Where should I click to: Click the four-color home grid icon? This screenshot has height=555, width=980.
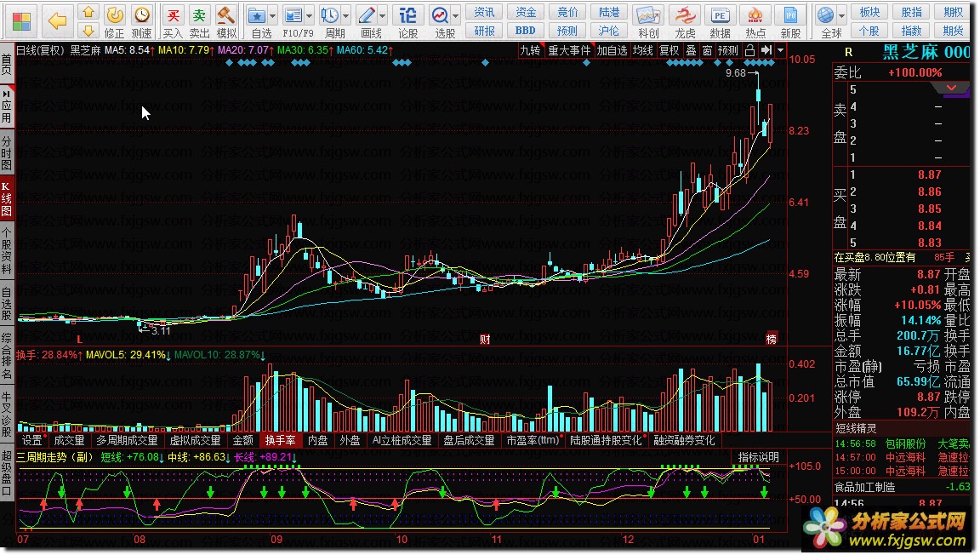(x=21, y=21)
